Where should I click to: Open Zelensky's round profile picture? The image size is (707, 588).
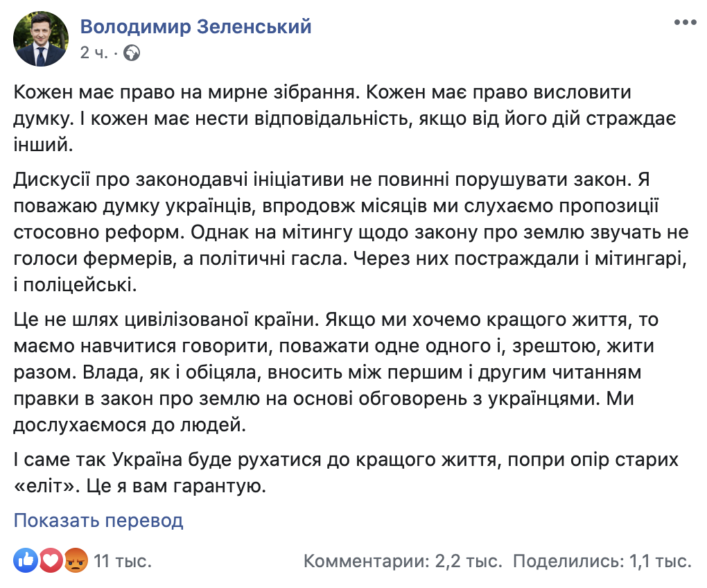click(x=41, y=38)
